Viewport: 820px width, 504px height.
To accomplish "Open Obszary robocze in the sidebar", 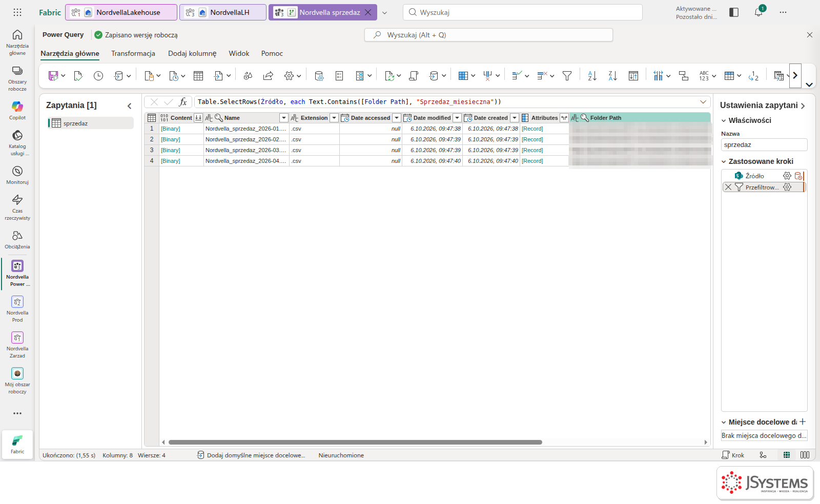I will coord(17,78).
